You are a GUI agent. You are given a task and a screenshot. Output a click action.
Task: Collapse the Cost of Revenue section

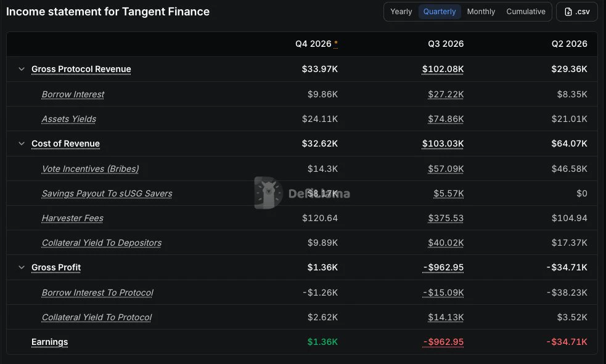(22, 144)
